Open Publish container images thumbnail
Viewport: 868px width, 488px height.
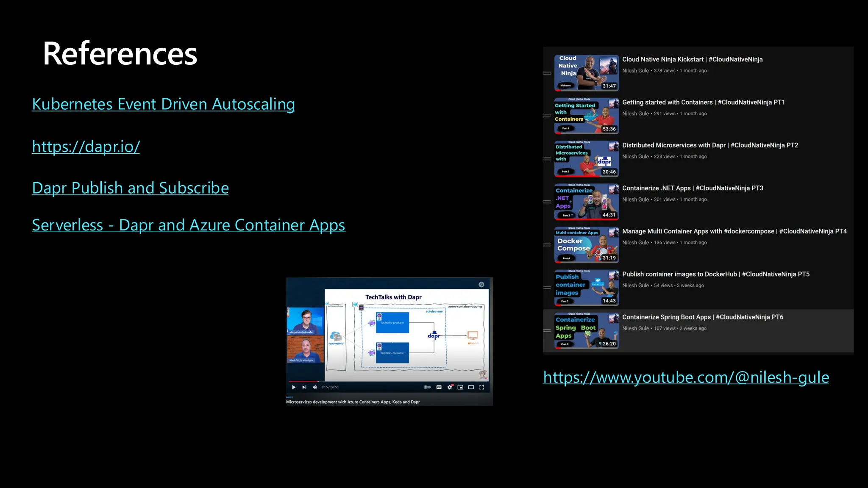click(x=587, y=288)
